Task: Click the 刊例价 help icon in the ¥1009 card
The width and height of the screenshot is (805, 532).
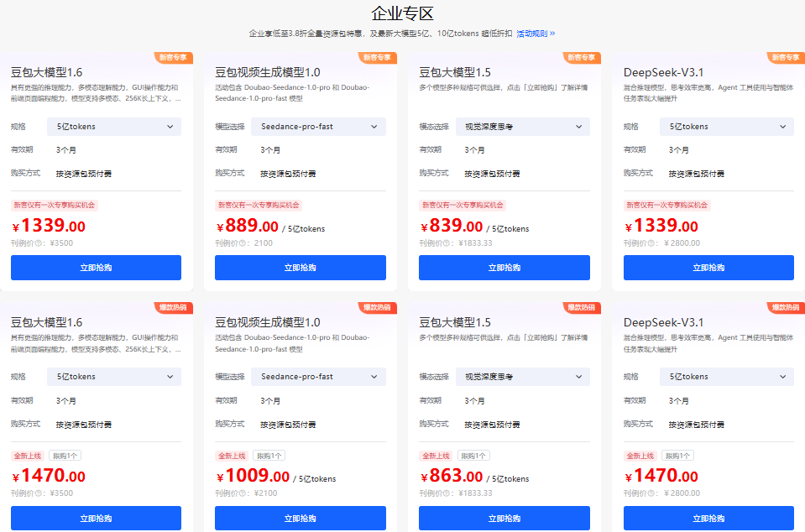Action: point(243,493)
